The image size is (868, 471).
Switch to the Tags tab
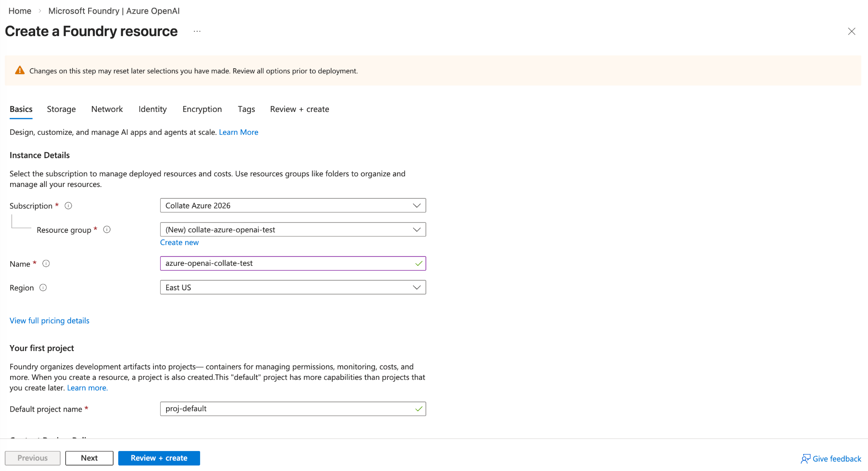tap(246, 109)
